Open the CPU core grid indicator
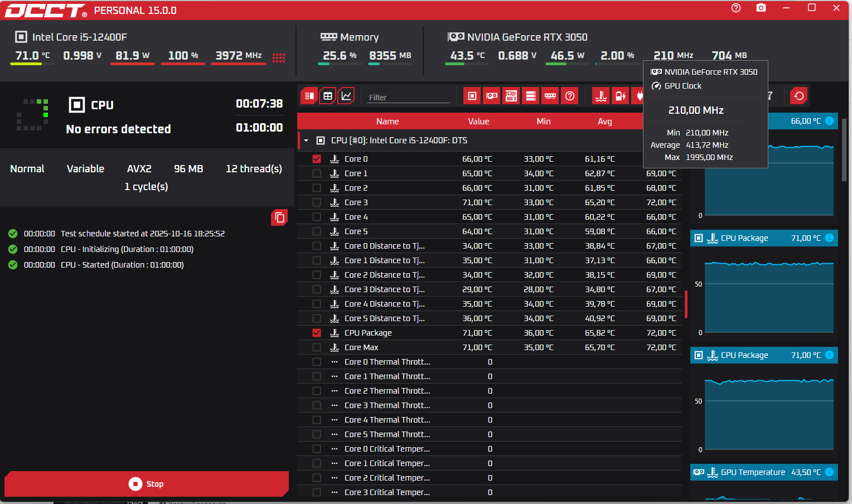Screen dimensions: 852x504 point(279,57)
